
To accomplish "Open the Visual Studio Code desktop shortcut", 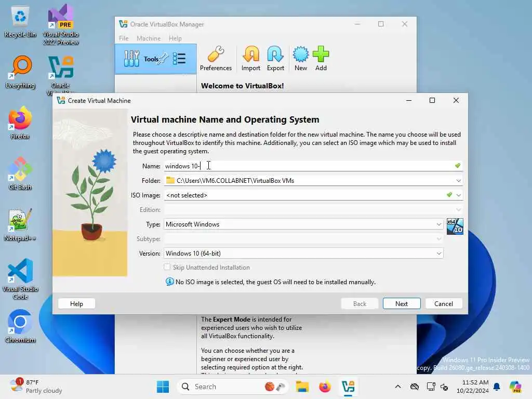I will (x=20, y=279).
